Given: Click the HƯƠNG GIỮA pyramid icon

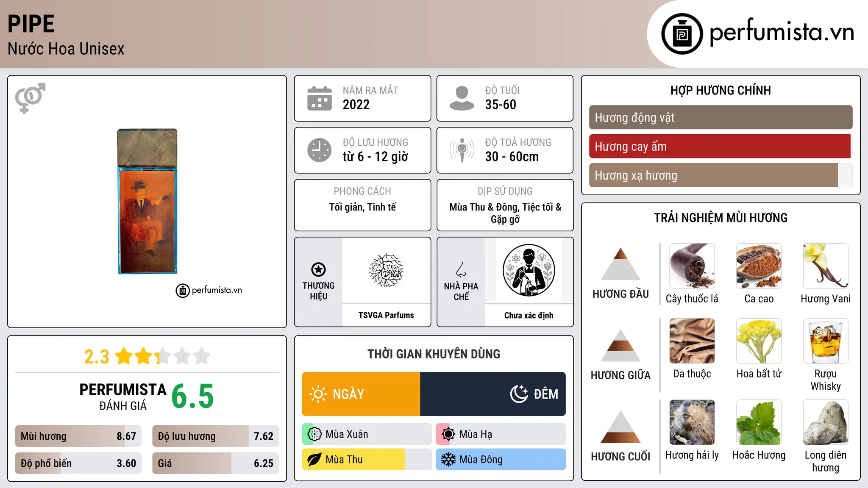Looking at the screenshot, I should tap(620, 345).
